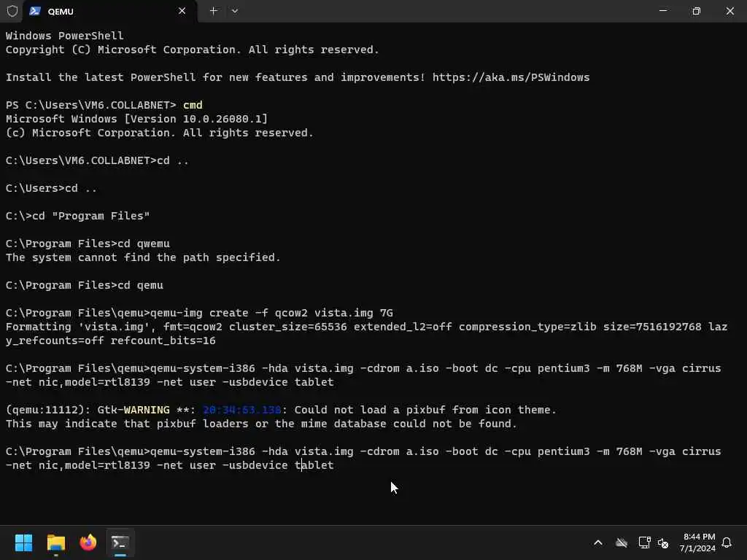Click the blue timestamp in warning line
This screenshot has height=560, width=747.
(x=242, y=410)
